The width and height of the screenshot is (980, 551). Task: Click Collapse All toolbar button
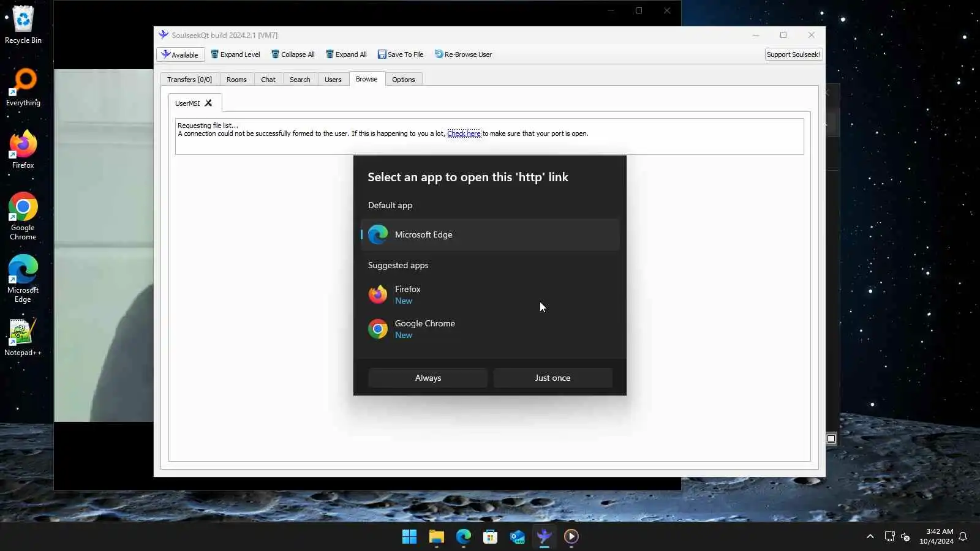[x=293, y=54]
